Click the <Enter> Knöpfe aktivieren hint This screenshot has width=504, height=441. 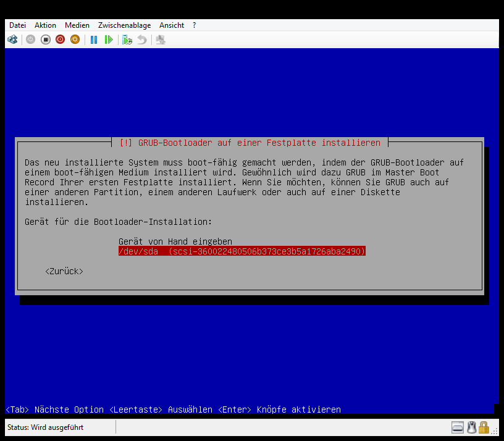(279, 409)
